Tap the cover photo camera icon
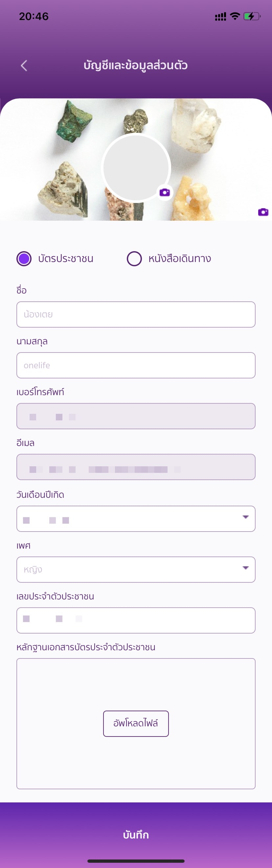The image size is (272, 868). tap(263, 212)
